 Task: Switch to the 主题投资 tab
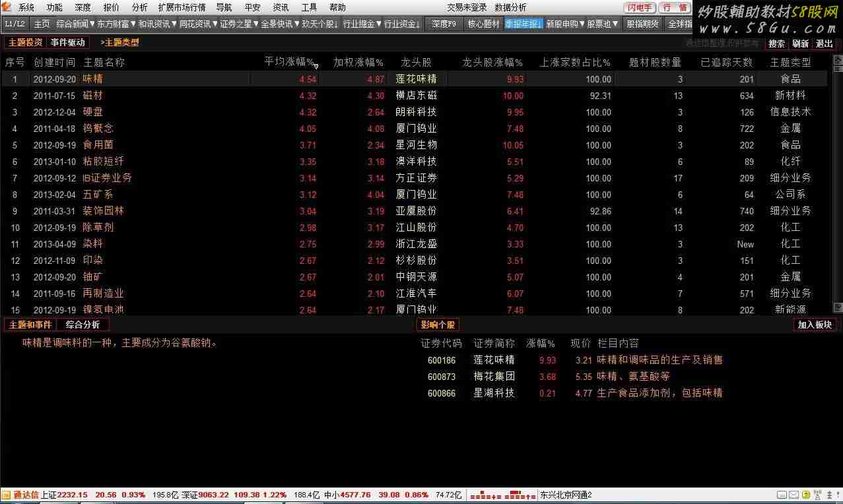click(26, 42)
